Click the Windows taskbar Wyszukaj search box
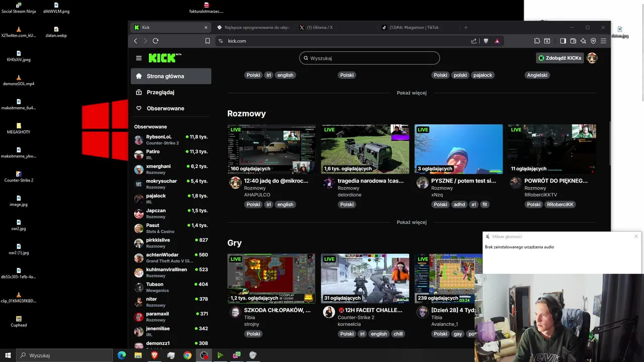 pyautogui.click(x=63, y=355)
